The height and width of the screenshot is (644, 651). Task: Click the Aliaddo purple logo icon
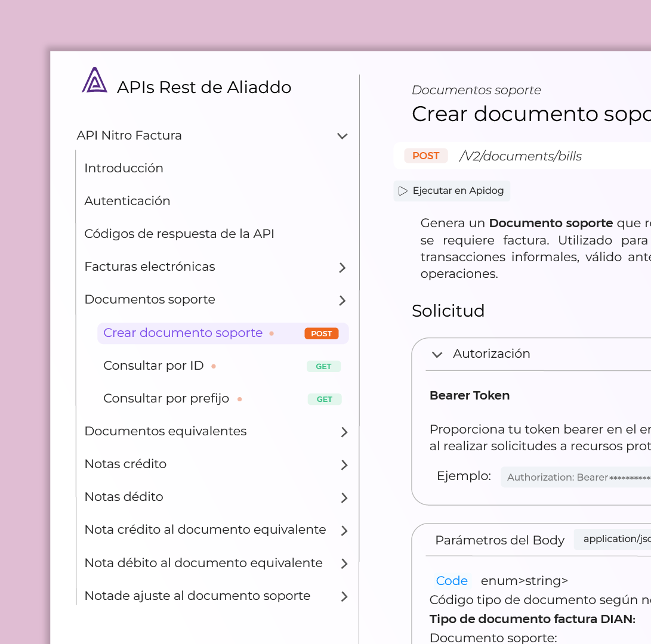95,80
